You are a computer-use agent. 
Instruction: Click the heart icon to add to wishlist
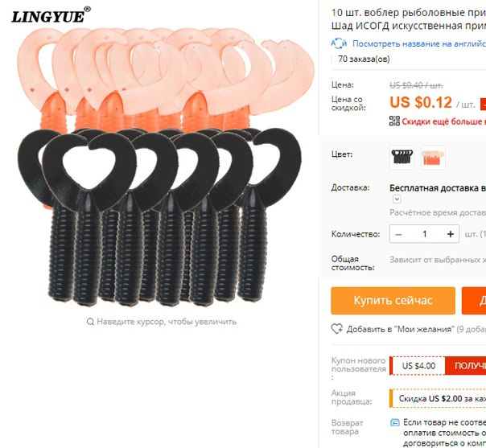[336, 329]
